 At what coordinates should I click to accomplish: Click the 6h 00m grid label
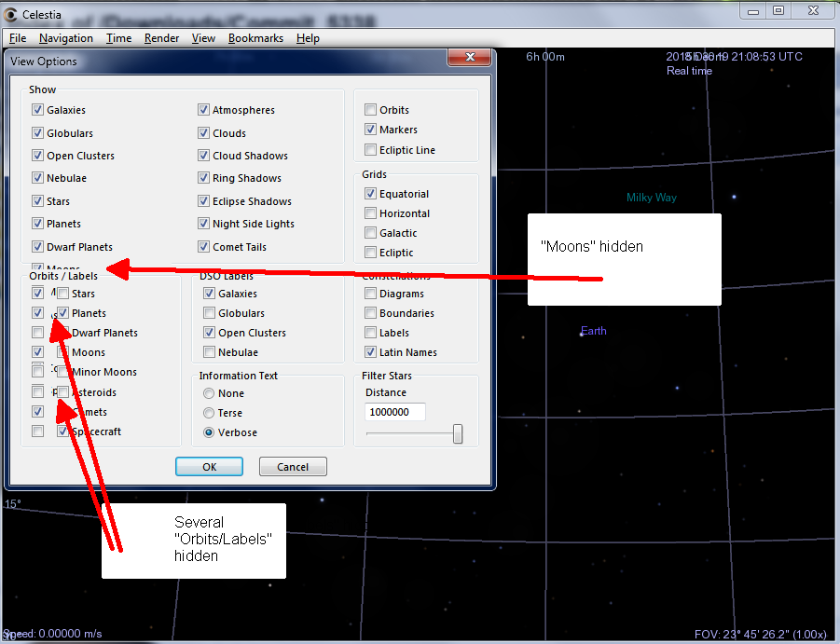[x=545, y=57]
